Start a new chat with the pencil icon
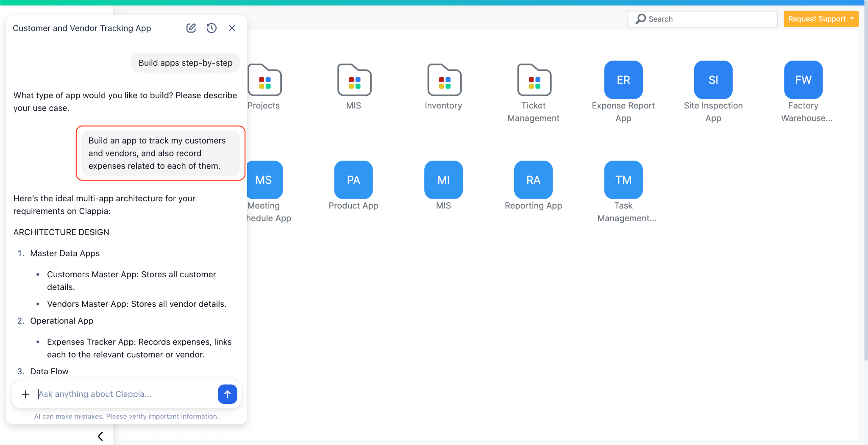Viewport: 868px width, 445px height. coord(191,28)
